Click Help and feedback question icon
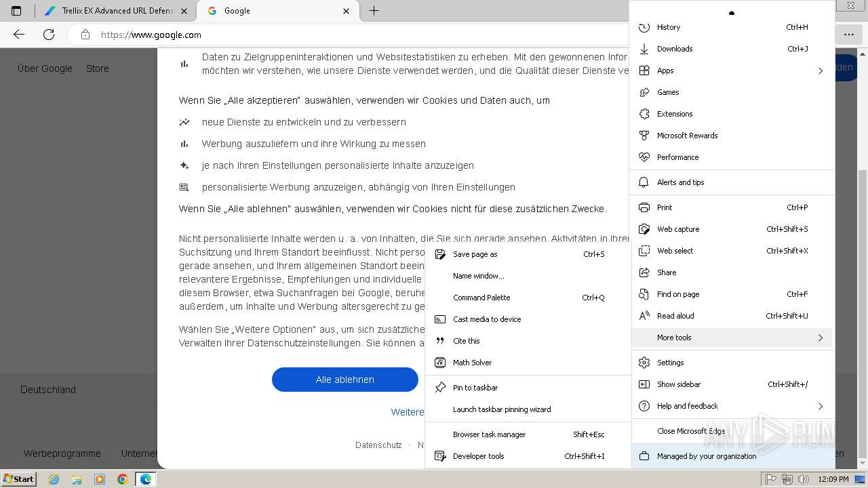This screenshot has height=488, width=868. pyautogui.click(x=644, y=406)
